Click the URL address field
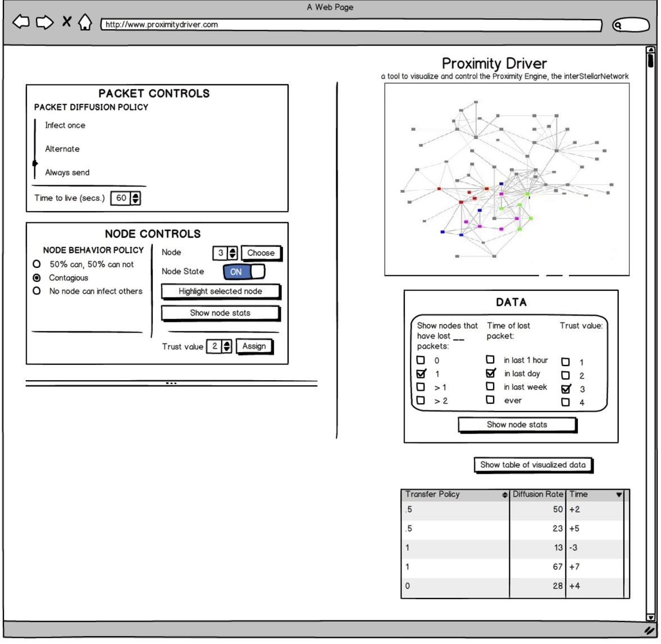 pos(351,25)
